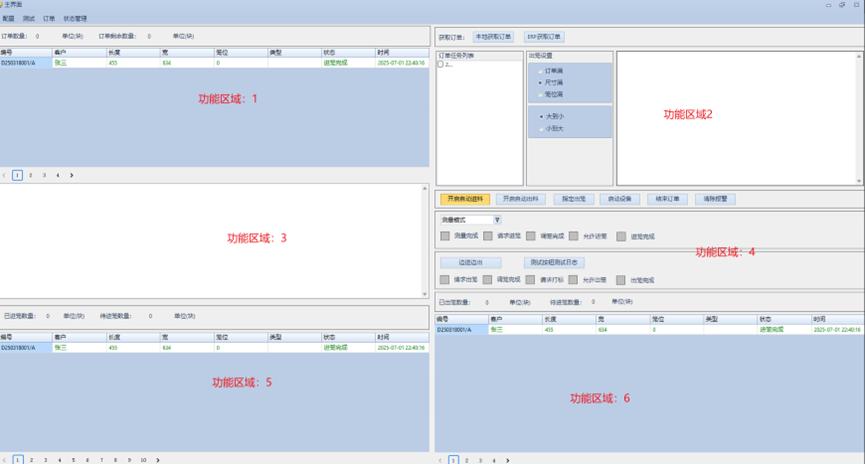Screen dimensions: 865x464
Task: Sort area 5 table by 客户 column
Action: (80, 337)
